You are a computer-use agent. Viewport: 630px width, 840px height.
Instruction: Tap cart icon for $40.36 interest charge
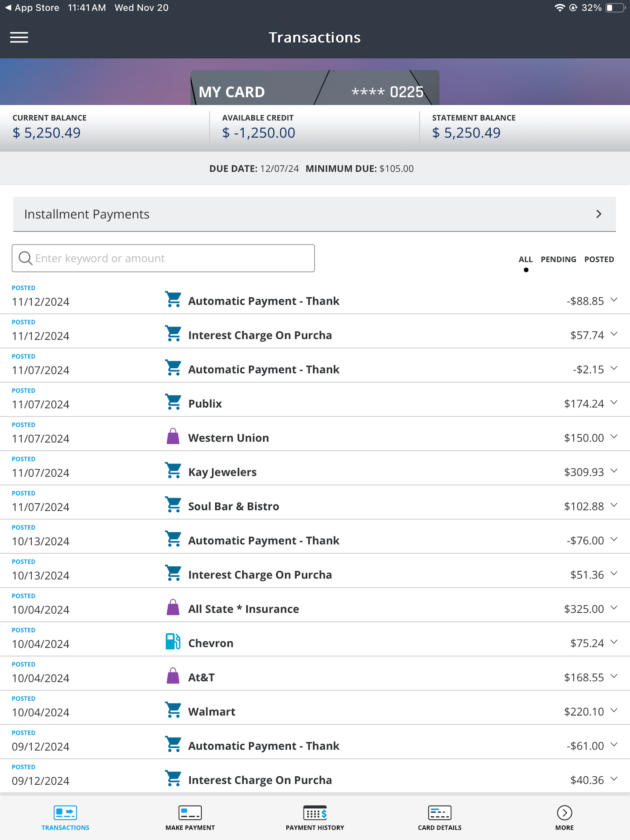tap(173, 779)
